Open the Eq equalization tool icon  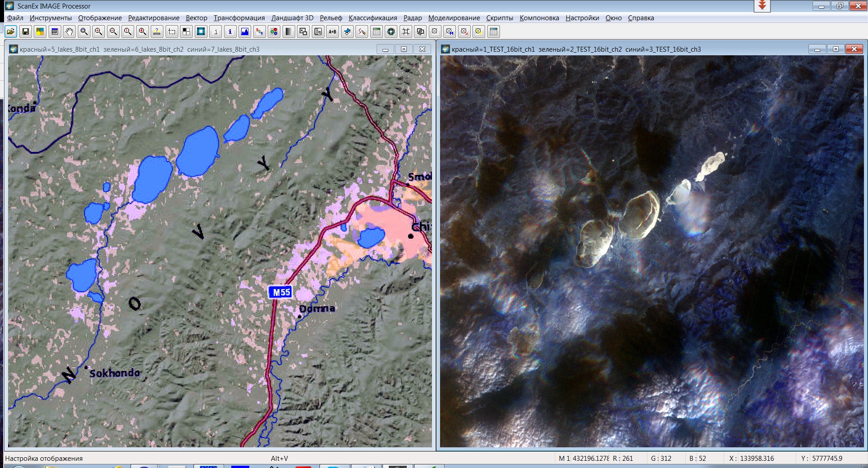[x=318, y=31]
